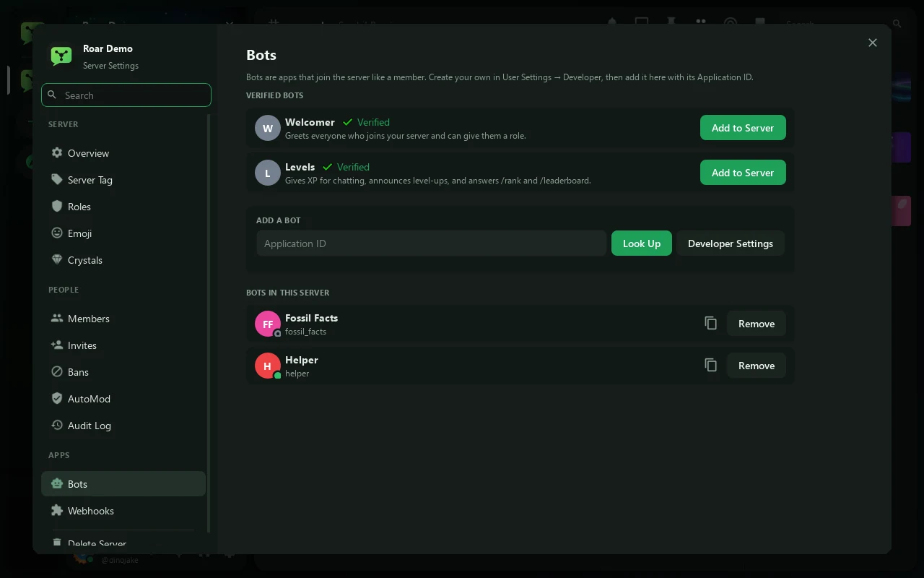Close the server settings dialog
The height and width of the screenshot is (578, 924).
(x=873, y=43)
